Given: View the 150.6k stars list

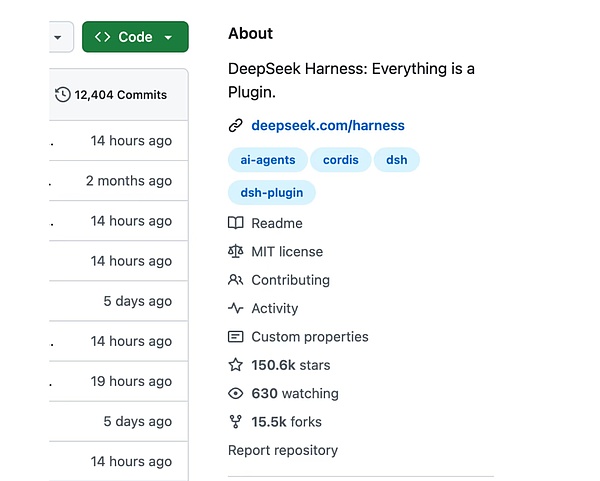Looking at the screenshot, I should click(x=290, y=365).
